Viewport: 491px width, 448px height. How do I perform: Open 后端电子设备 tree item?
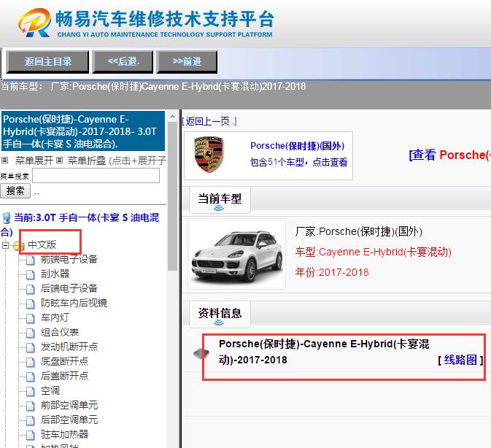[x=69, y=288]
